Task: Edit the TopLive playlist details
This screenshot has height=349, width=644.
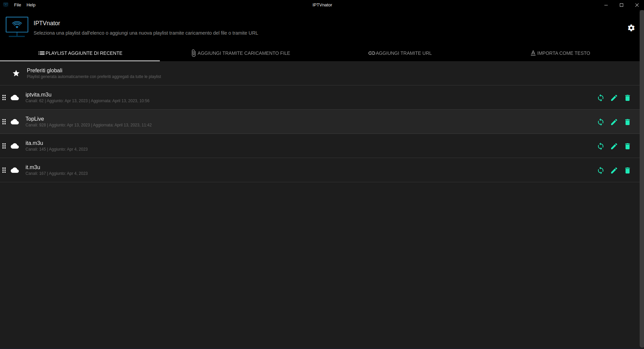Action: click(614, 122)
